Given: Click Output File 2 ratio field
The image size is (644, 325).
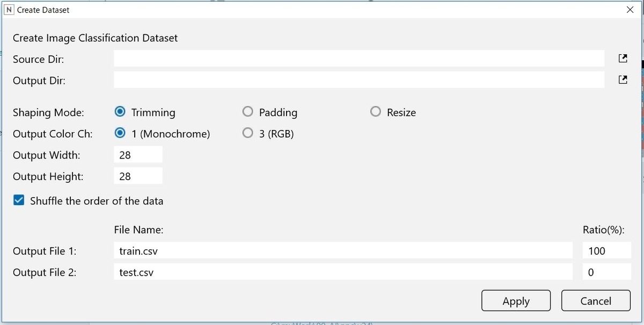Looking at the screenshot, I should (x=606, y=272).
